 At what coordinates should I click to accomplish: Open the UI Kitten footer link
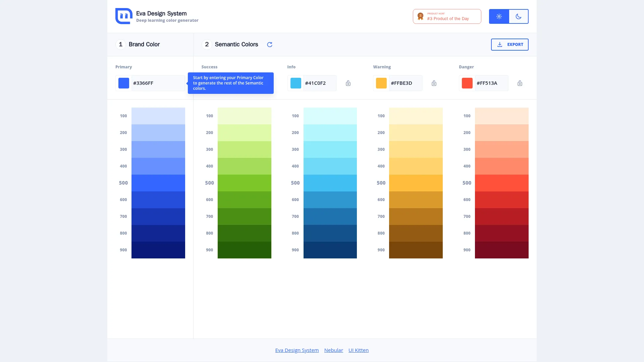(x=358, y=350)
